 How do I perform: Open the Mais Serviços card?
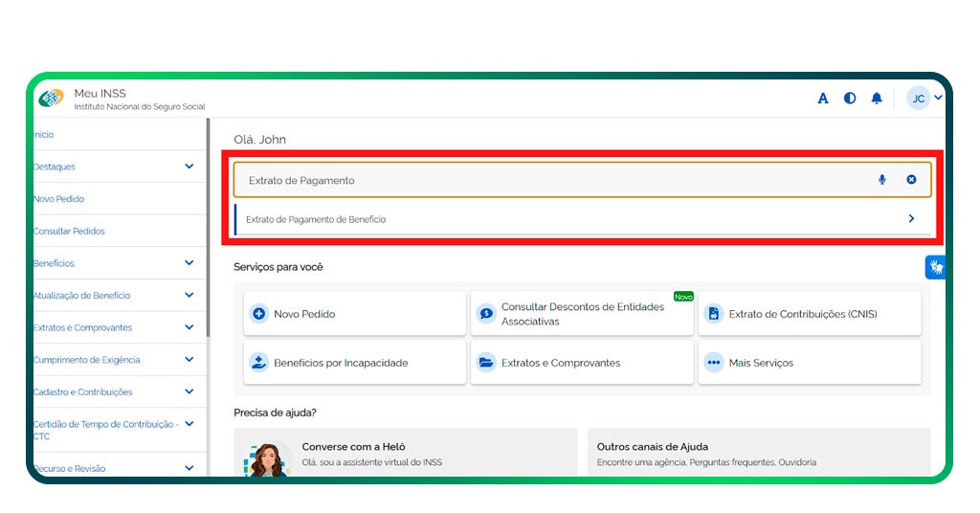(809, 363)
